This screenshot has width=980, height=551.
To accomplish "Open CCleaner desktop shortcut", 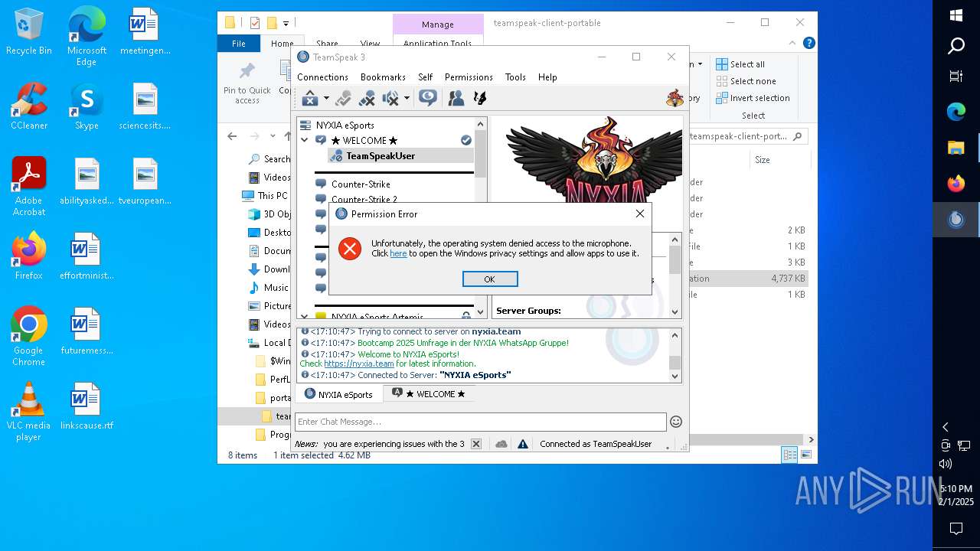I will [29, 106].
